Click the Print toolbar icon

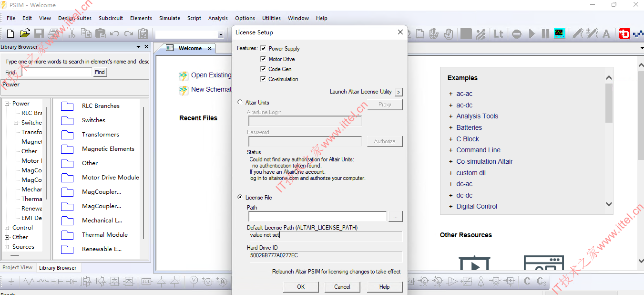[53, 33]
